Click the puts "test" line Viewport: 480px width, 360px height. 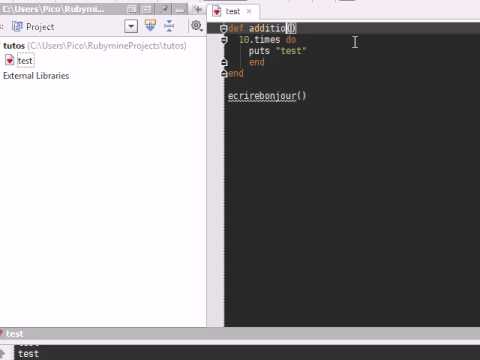point(277,51)
